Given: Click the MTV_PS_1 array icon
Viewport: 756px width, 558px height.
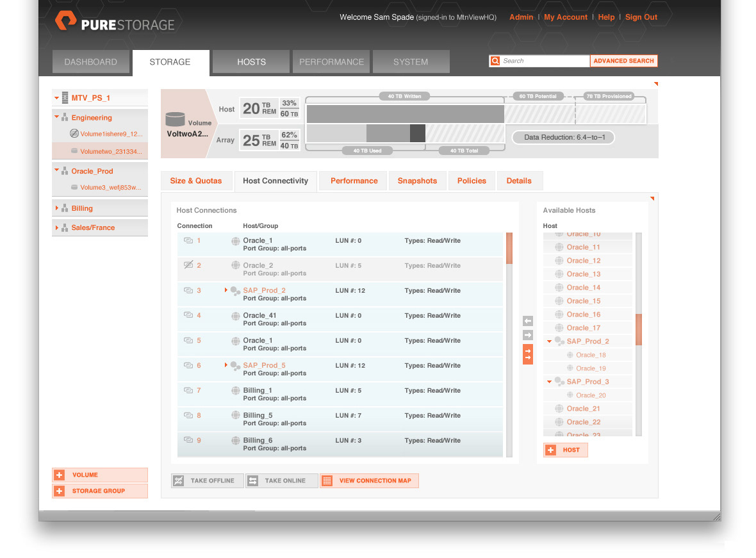Looking at the screenshot, I should pos(65,98).
